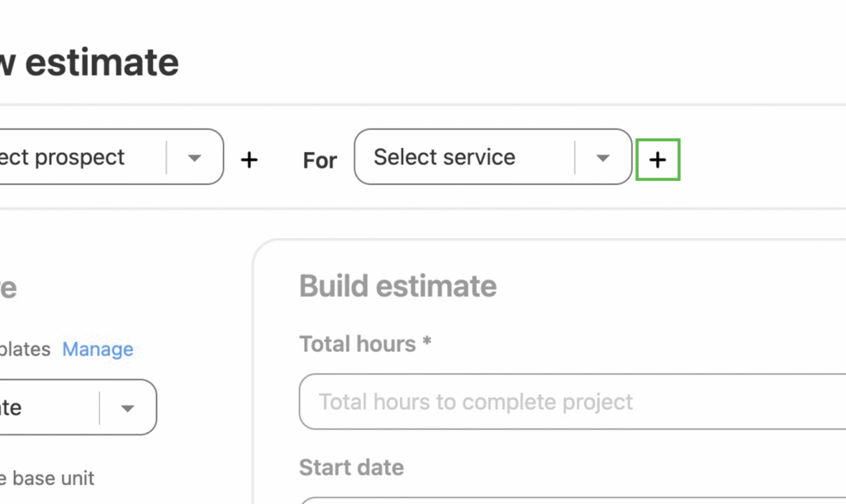Click the "For" label before service dropdown

(x=320, y=160)
